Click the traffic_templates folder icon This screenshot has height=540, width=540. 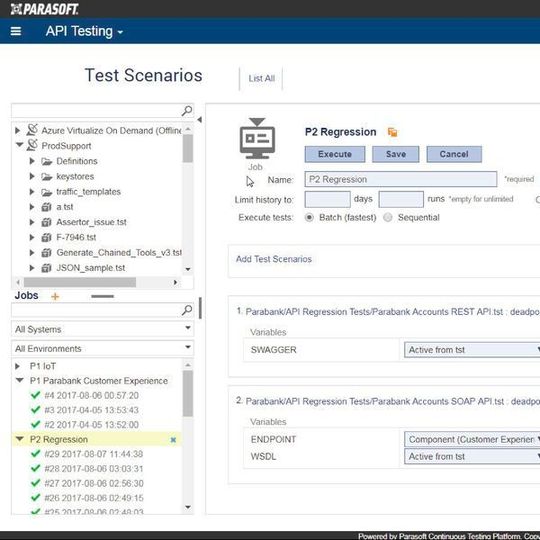(x=46, y=192)
